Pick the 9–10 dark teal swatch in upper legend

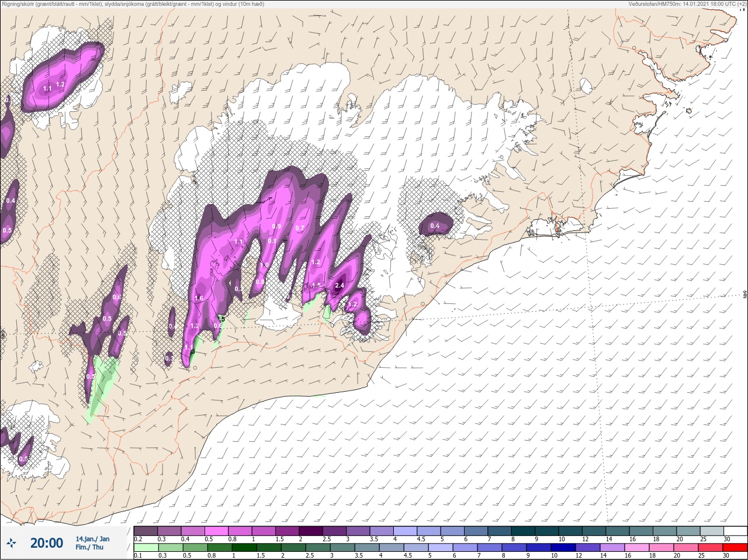pyautogui.click(x=548, y=531)
